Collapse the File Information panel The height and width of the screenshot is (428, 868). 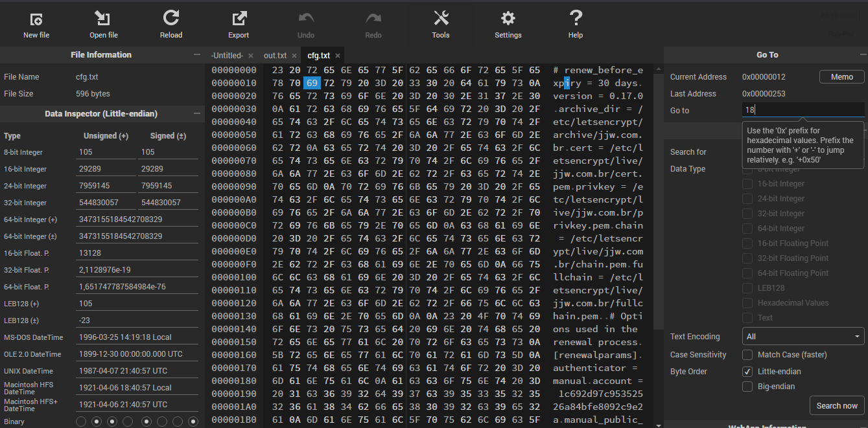(197, 55)
